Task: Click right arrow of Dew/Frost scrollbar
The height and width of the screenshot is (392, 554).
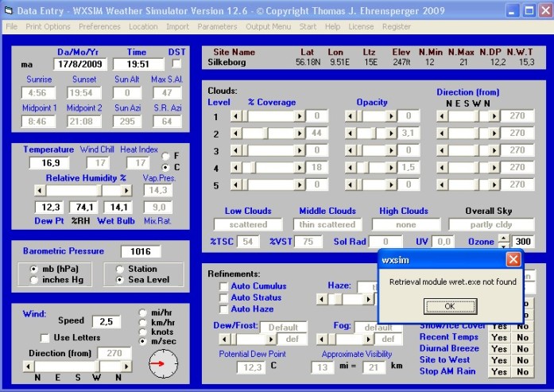Action: 270,340
